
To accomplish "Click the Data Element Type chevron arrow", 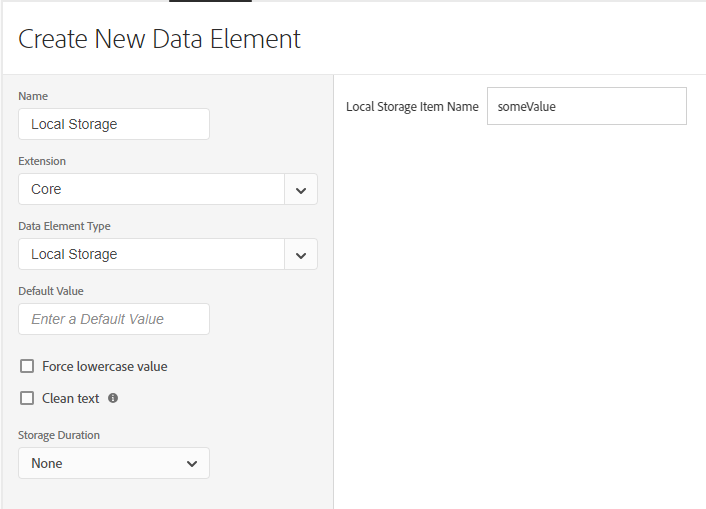I will click(x=301, y=254).
